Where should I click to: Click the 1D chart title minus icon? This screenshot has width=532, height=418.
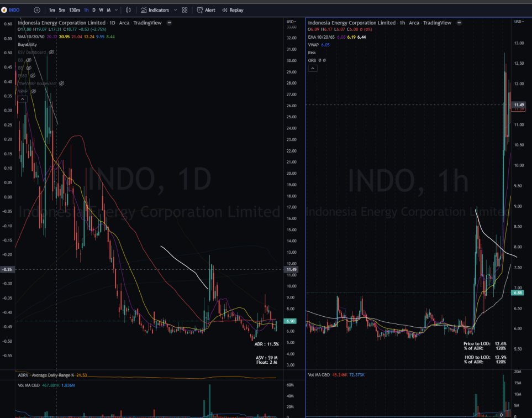169,23
